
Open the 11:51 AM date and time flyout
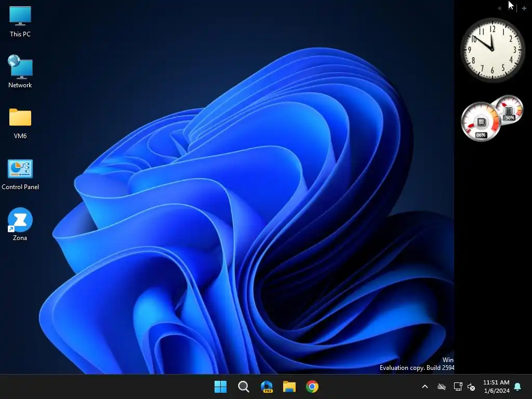496,387
